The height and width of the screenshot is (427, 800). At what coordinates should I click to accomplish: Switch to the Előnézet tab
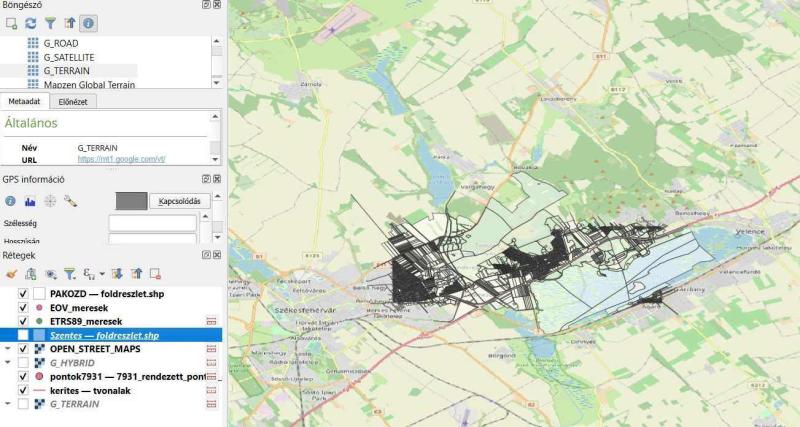pyautogui.click(x=71, y=101)
